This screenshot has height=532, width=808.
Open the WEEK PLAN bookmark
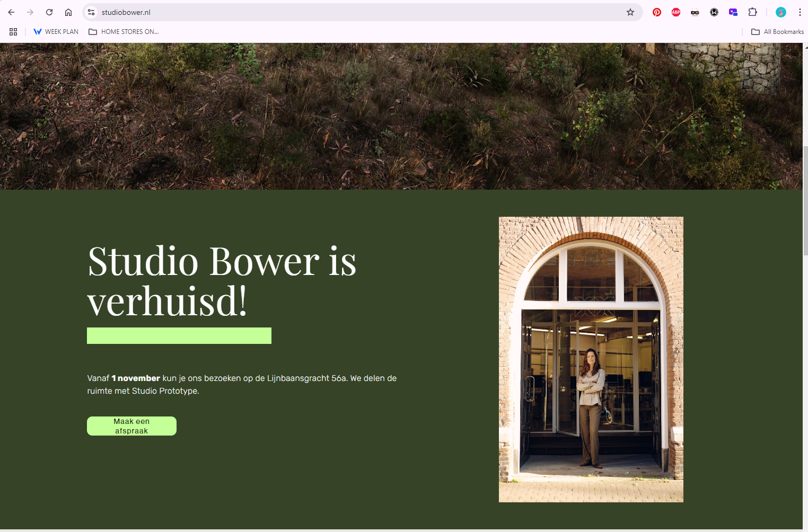coord(56,32)
